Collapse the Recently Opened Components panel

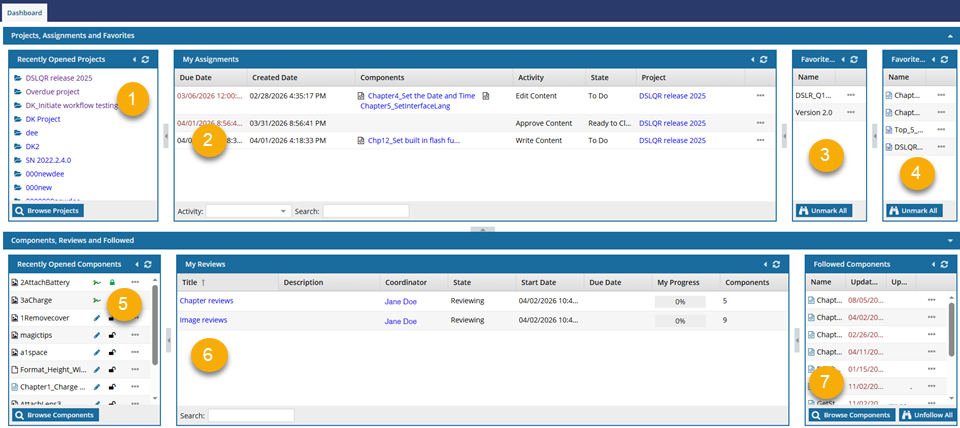135,264
